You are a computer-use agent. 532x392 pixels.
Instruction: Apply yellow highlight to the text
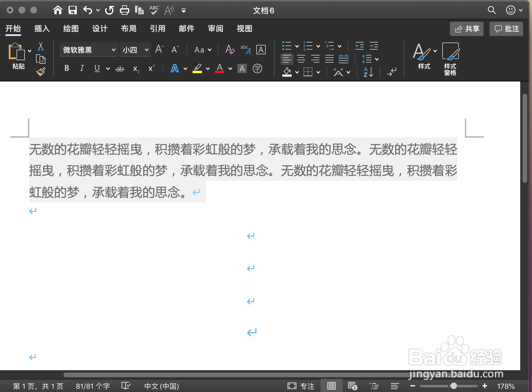click(x=197, y=68)
